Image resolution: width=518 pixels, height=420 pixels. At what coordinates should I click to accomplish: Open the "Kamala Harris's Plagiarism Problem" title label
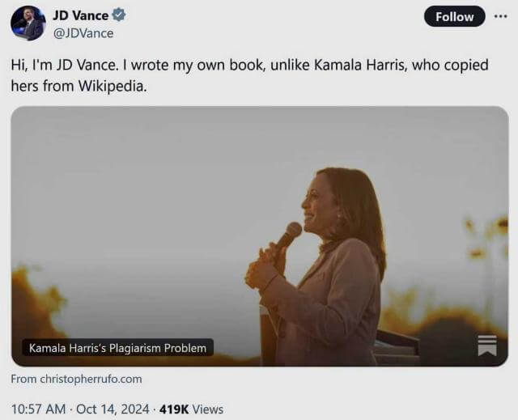point(117,348)
